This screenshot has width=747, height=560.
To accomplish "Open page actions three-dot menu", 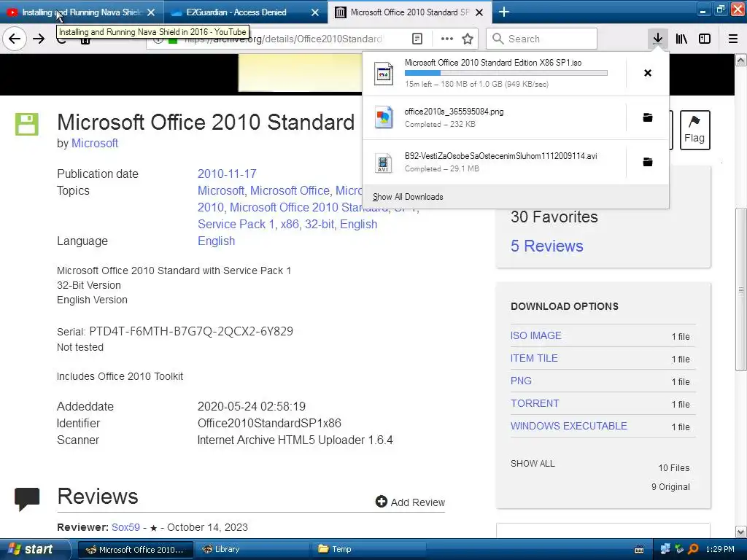I will [447, 39].
